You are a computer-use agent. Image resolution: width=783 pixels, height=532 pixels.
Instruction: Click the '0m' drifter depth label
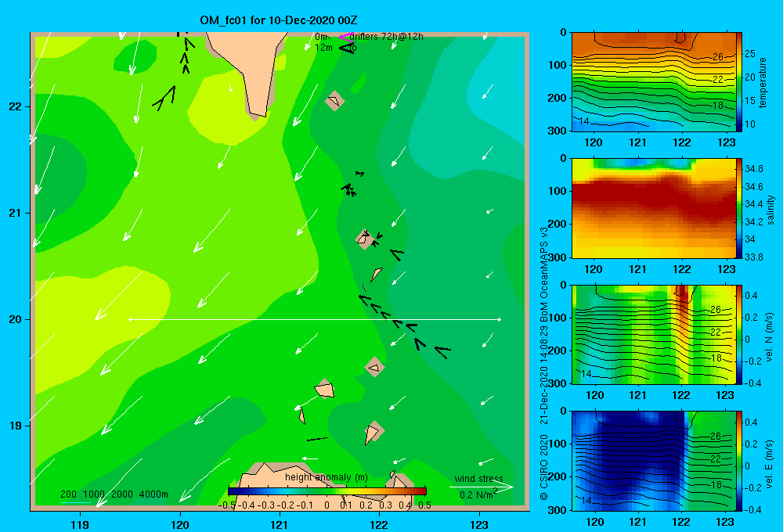(x=321, y=37)
